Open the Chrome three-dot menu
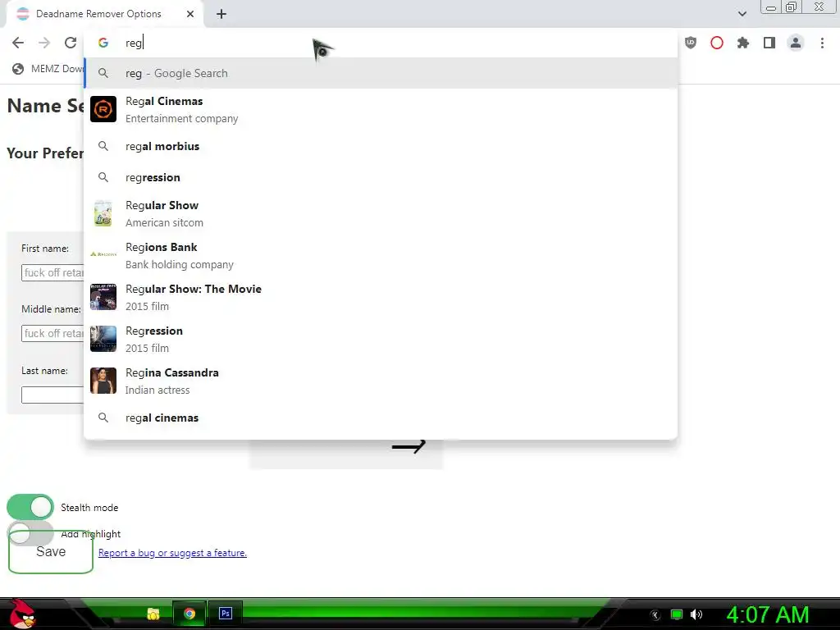The height and width of the screenshot is (630, 840). pos(822,43)
